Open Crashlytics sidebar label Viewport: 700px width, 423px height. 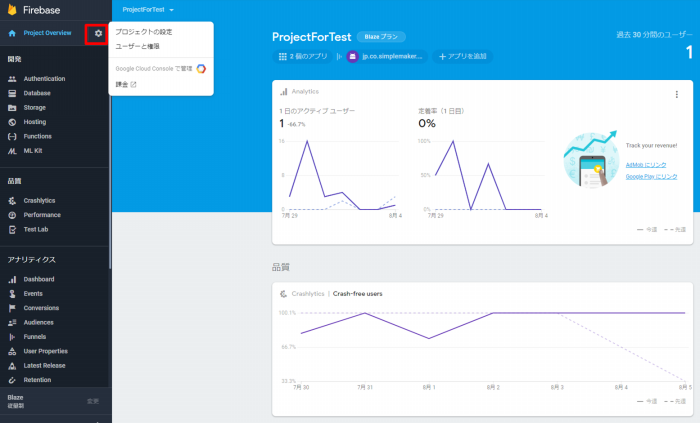click(x=39, y=201)
